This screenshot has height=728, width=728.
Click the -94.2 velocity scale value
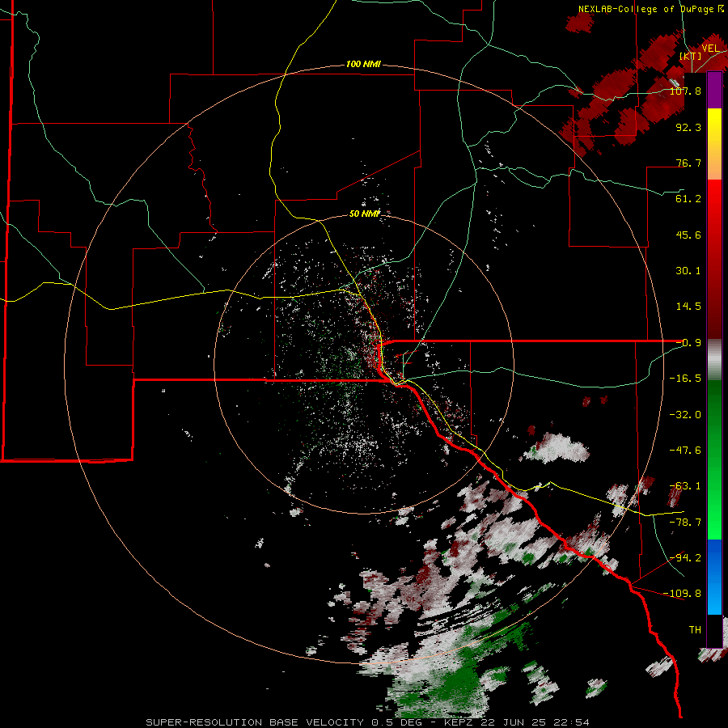685,558
